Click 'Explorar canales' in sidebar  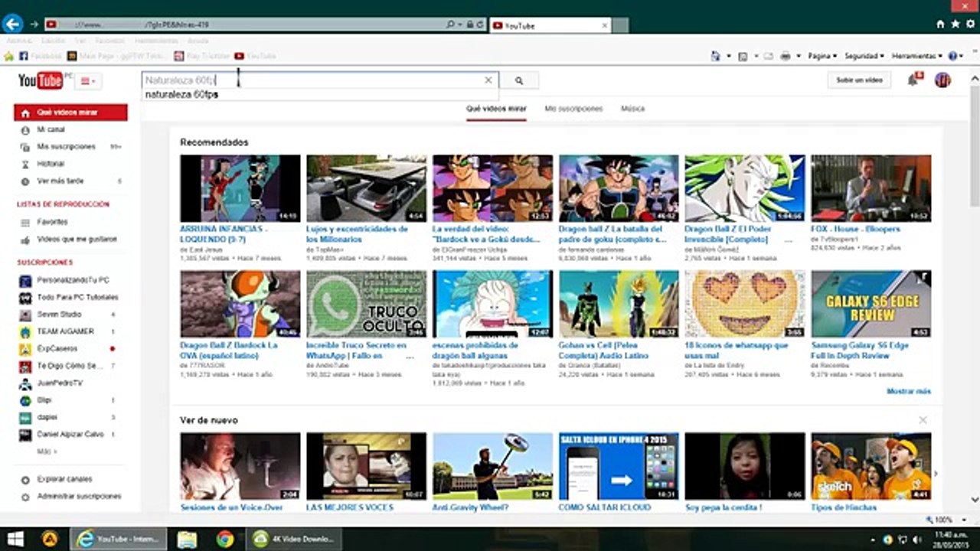click(x=64, y=479)
